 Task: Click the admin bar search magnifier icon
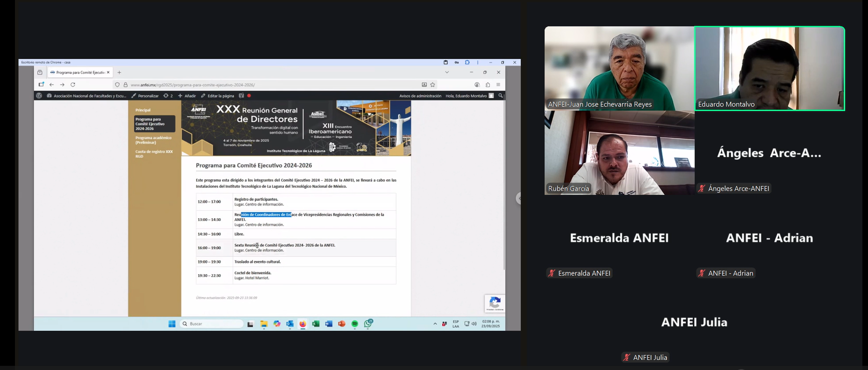(501, 96)
